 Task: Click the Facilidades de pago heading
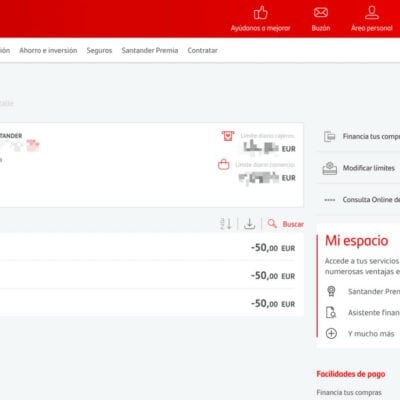point(351,374)
